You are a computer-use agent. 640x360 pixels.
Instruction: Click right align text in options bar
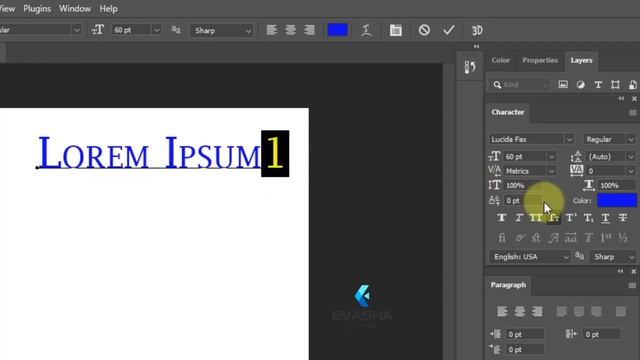[x=309, y=30]
